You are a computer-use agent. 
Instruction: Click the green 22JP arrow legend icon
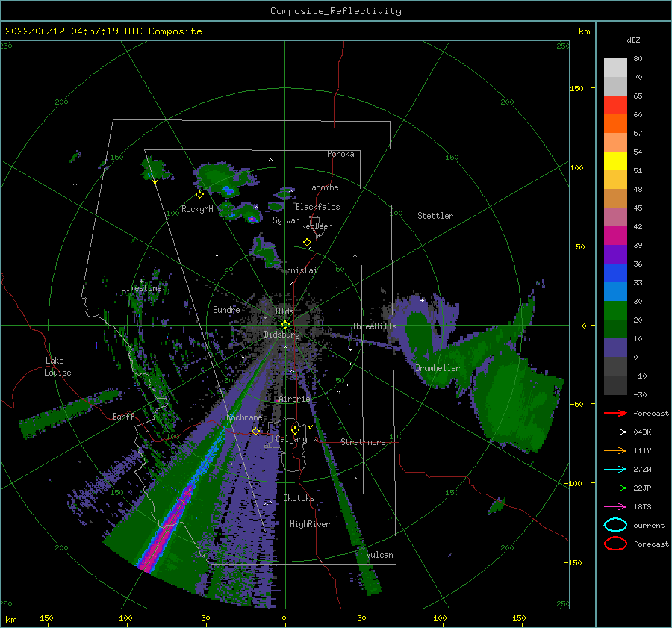[615, 488]
